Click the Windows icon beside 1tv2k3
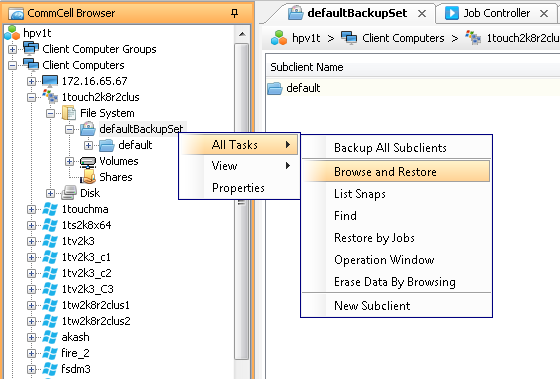Screen dimensions: 560x379 (50, 241)
